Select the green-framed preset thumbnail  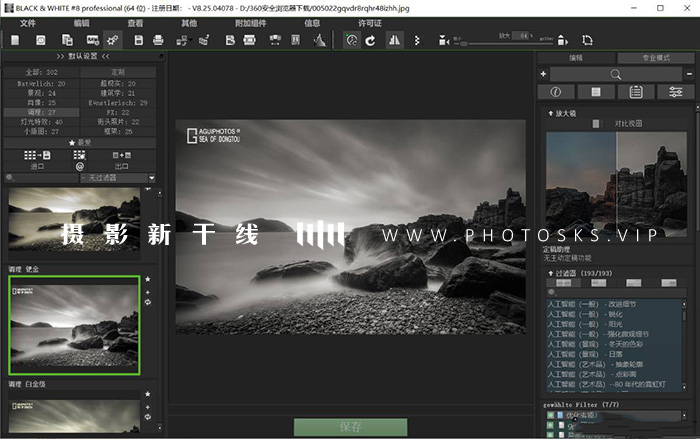click(74, 325)
